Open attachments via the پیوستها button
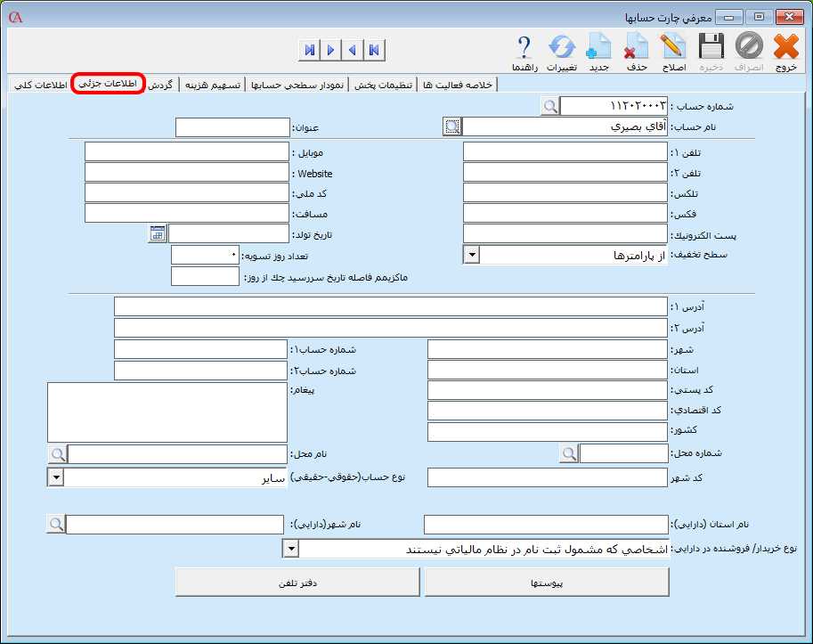Screen dimensions: 813x644 pyautogui.click(x=548, y=581)
